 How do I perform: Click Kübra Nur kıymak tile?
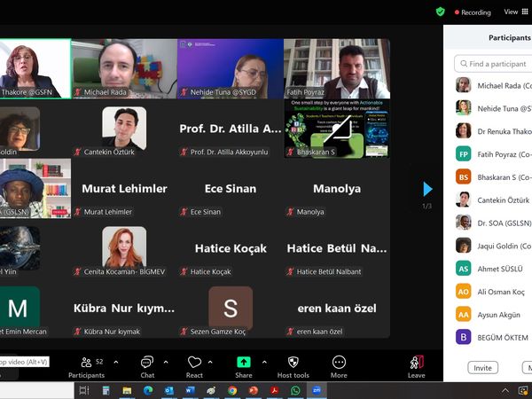pyautogui.click(x=124, y=309)
